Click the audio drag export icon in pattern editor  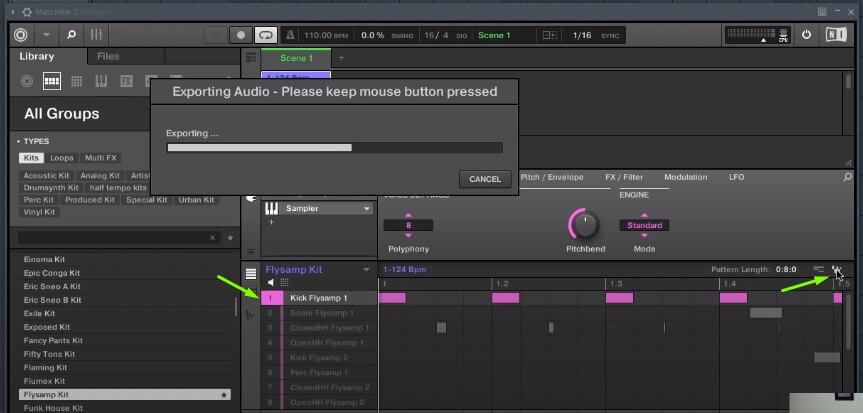click(837, 269)
